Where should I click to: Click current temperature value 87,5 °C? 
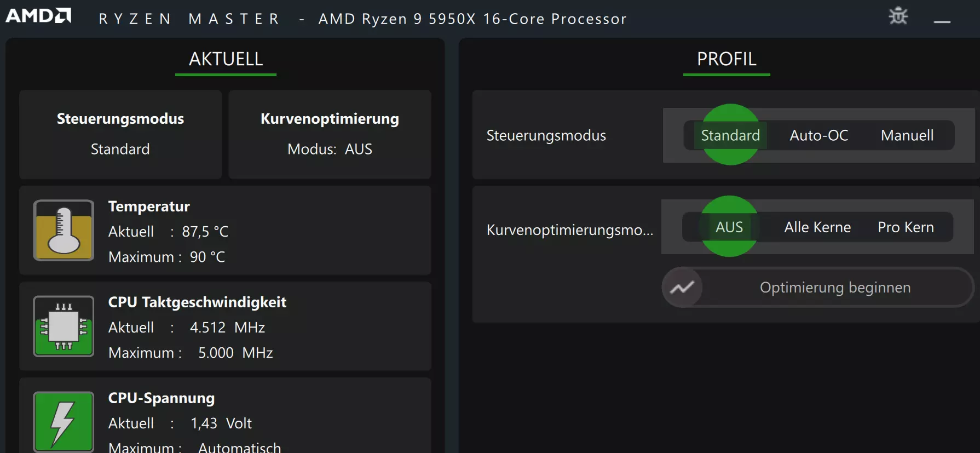tap(205, 232)
